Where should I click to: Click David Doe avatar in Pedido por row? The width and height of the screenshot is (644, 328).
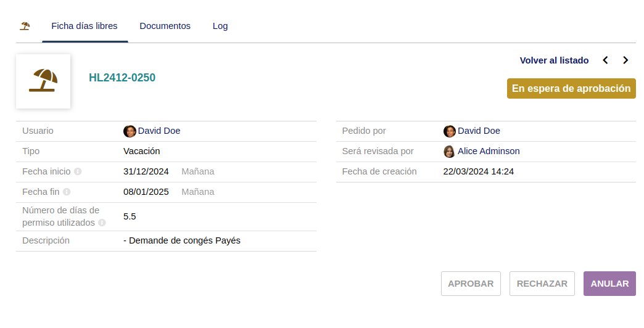click(x=450, y=131)
